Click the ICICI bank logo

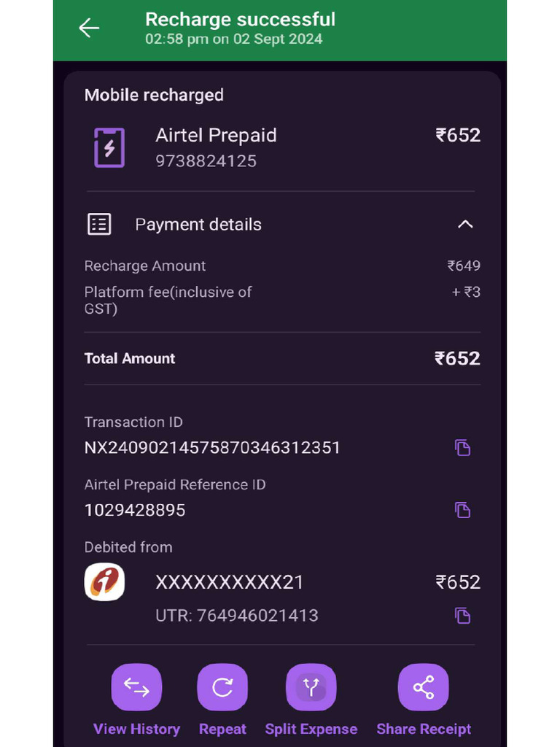point(104,582)
